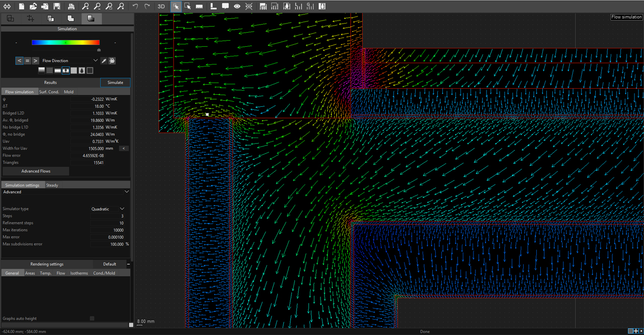Screen dimensions: 644x335
Task: Select the isotherm lines display icon
Action: pyautogui.click(x=50, y=71)
